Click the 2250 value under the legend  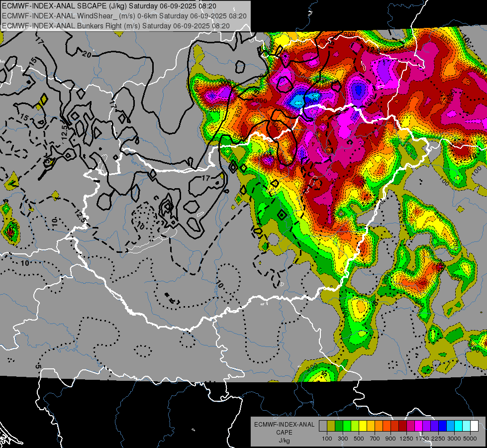pos(438,439)
